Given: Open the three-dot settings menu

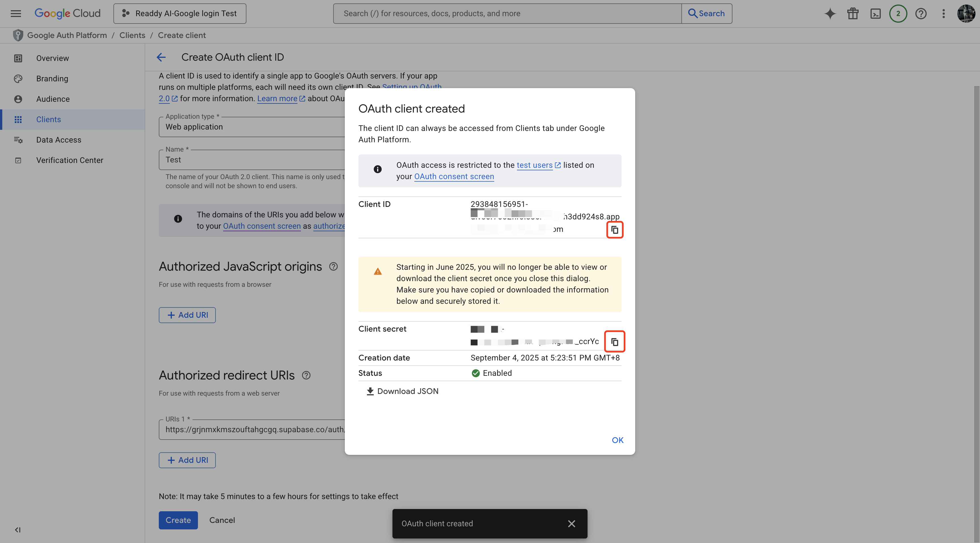Looking at the screenshot, I should pyautogui.click(x=943, y=14).
